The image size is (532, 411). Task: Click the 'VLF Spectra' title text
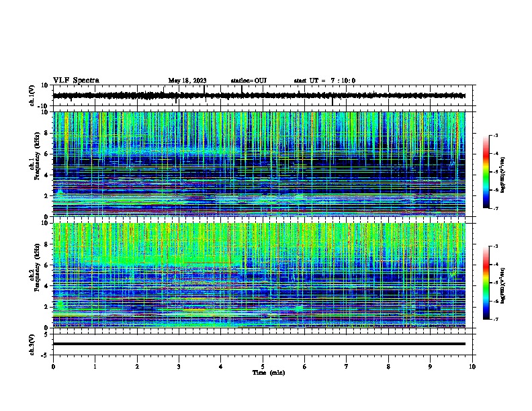[76, 81]
